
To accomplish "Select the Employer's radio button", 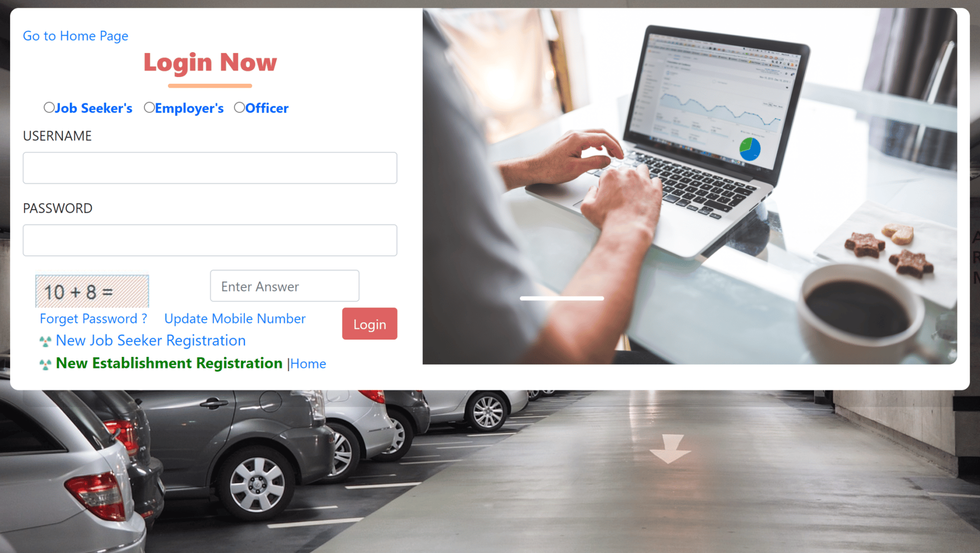I will click(148, 107).
